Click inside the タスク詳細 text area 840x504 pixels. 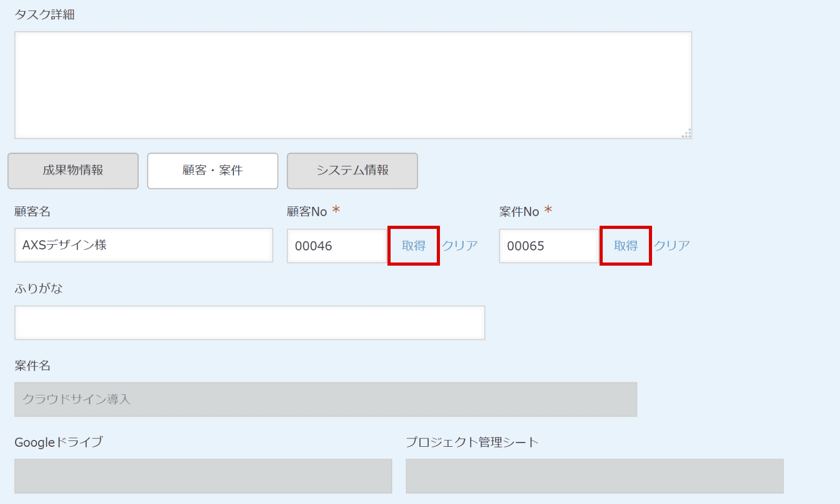click(353, 85)
